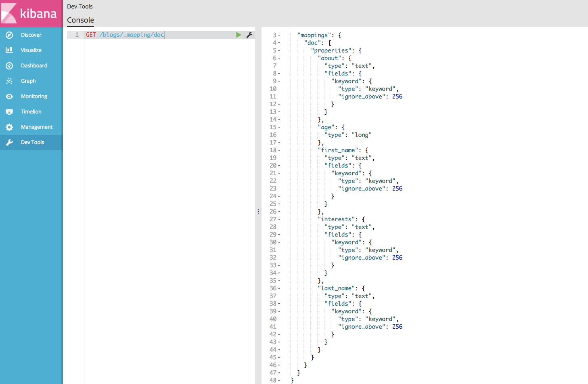Click the Dev Tools page title
Viewport: 588px width, 384px height.
(x=80, y=6)
